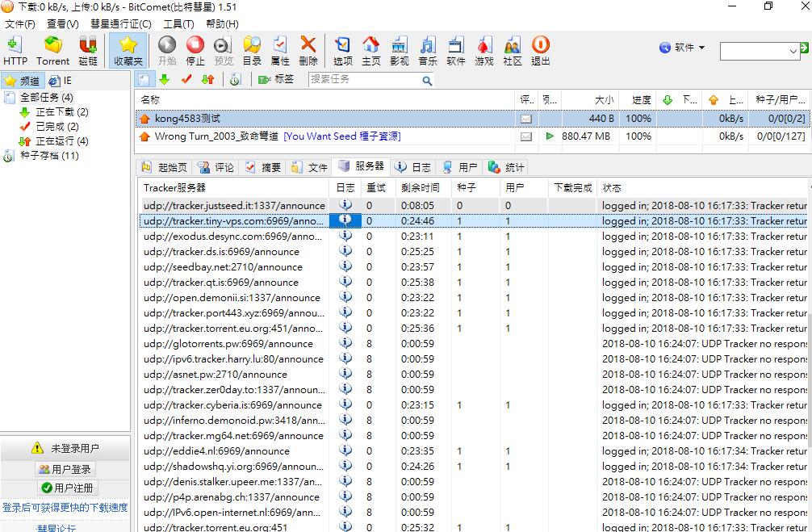Open the 工具(T) menu
812x532 pixels.
[x=178, y=24]
